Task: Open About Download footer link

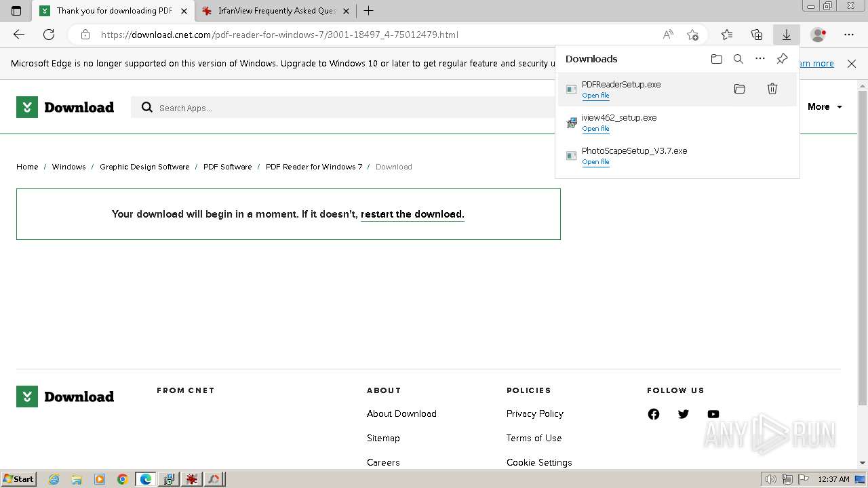Action: point(401,414)
